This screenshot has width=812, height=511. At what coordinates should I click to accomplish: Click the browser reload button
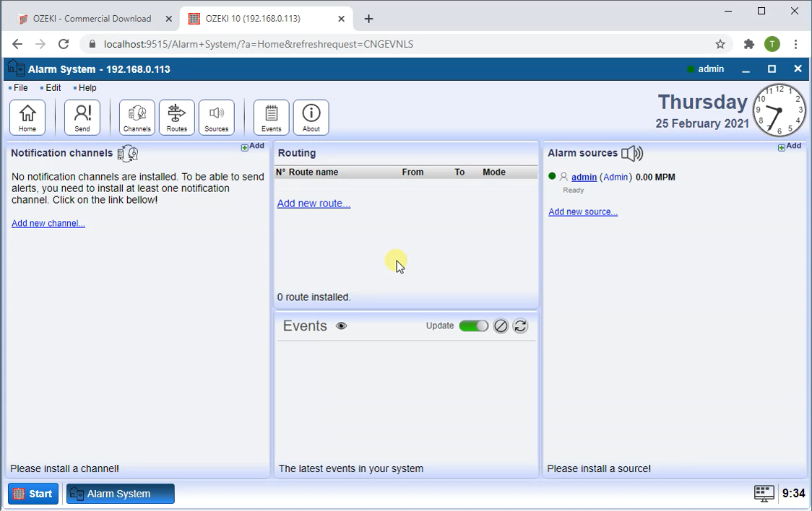pyautogui.click(x=64, y=44)
